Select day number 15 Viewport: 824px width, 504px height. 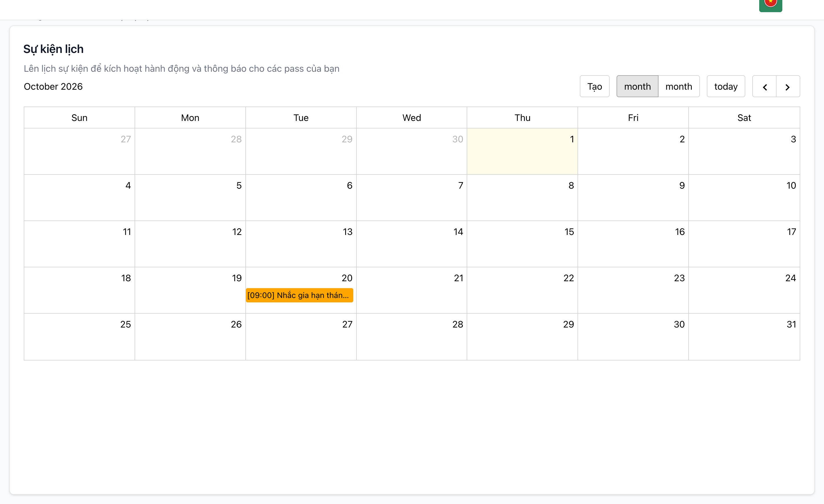(569, 232)
